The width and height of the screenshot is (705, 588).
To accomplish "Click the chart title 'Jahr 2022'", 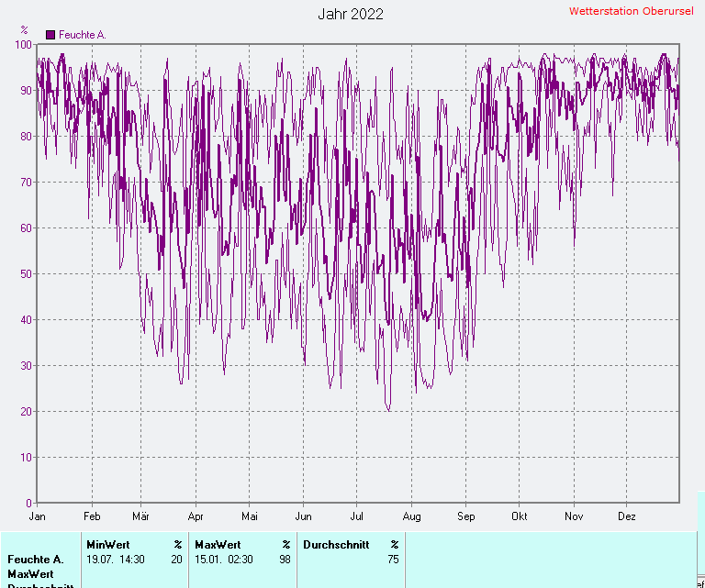I will pos(351,14).
